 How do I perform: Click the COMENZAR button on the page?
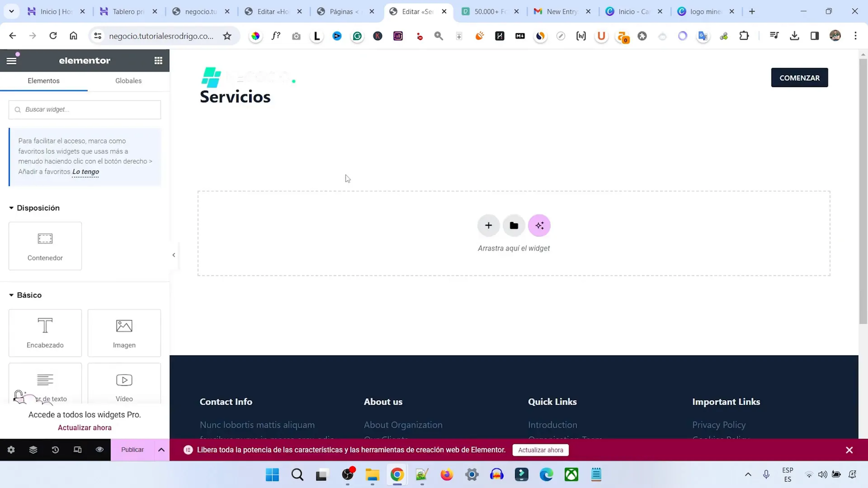pyautogui.click(x=799, y=78)
